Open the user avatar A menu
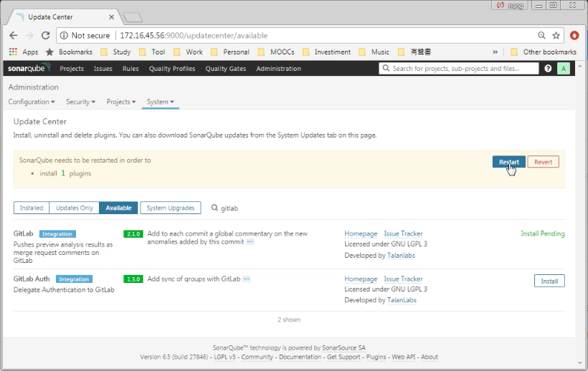588x371 pixels. (x=563, y=69)
